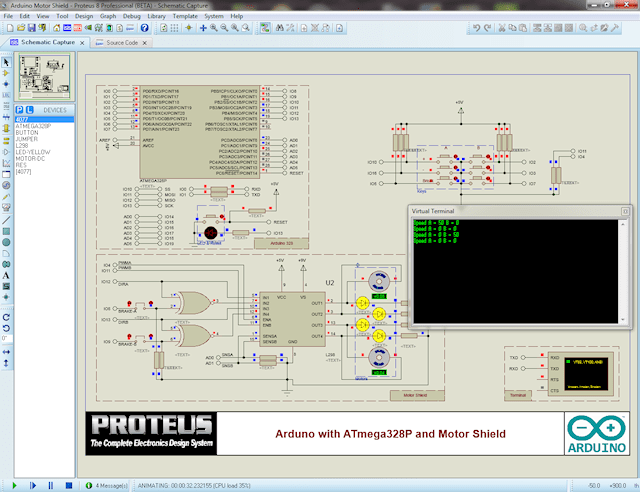Select the 2D text 'A' tool

pyautogui.click(x=6, y=275)
